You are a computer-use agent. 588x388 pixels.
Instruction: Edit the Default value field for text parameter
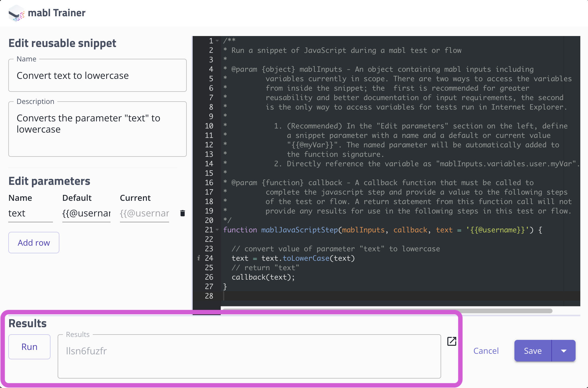point(86,213)
